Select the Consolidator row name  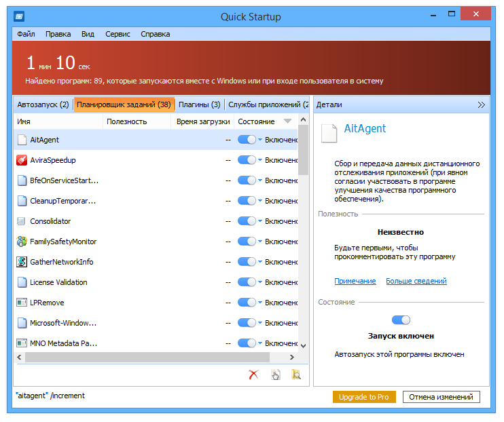pos(50,221)
